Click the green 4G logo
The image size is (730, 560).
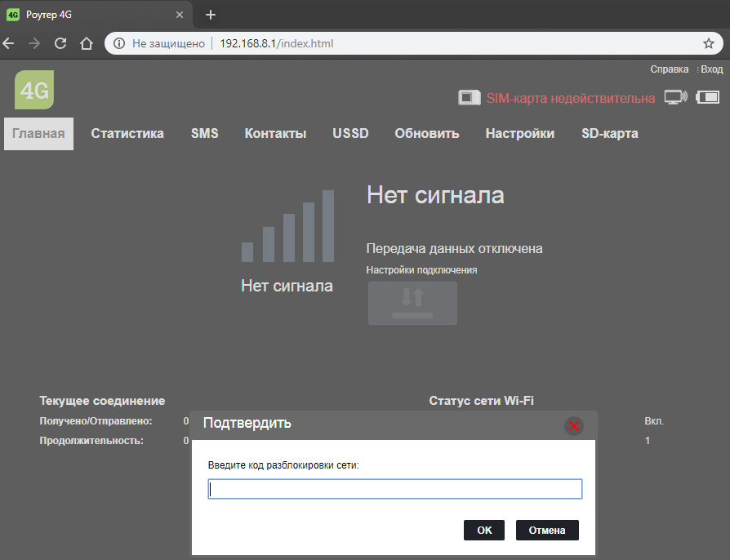click(34, 90)
